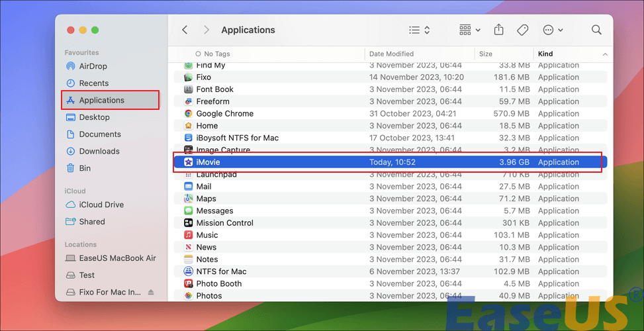
Task: Click the Finder search magnifier icon
Action: coord(596,30)
